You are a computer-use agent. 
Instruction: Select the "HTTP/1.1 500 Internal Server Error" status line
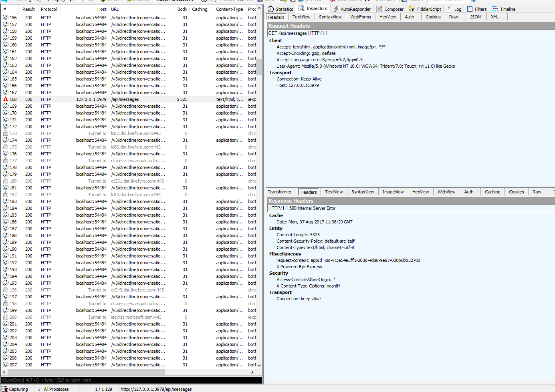point(302,208)
